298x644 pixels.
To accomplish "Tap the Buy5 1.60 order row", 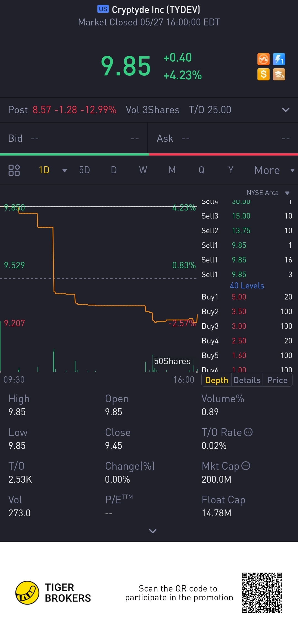I will (x=247, y=355).
